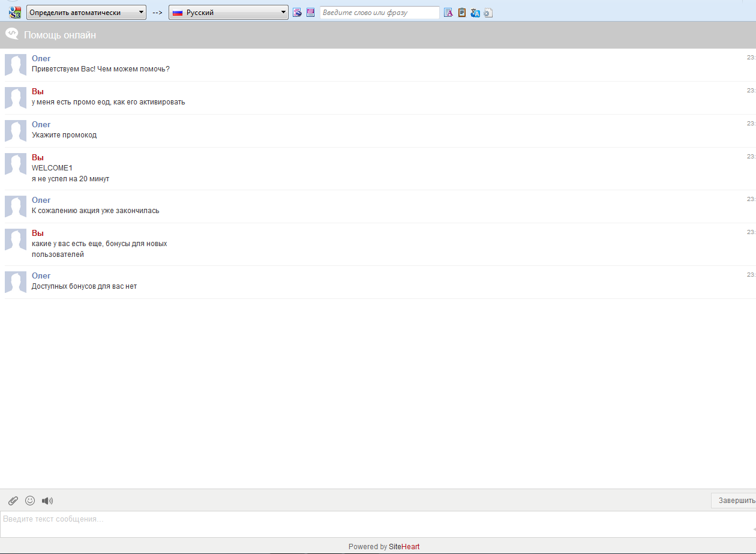Toggle chat sound with the speaker icon
The width and height of the screenshot is (756, 554).
click(x=47, y=501)
